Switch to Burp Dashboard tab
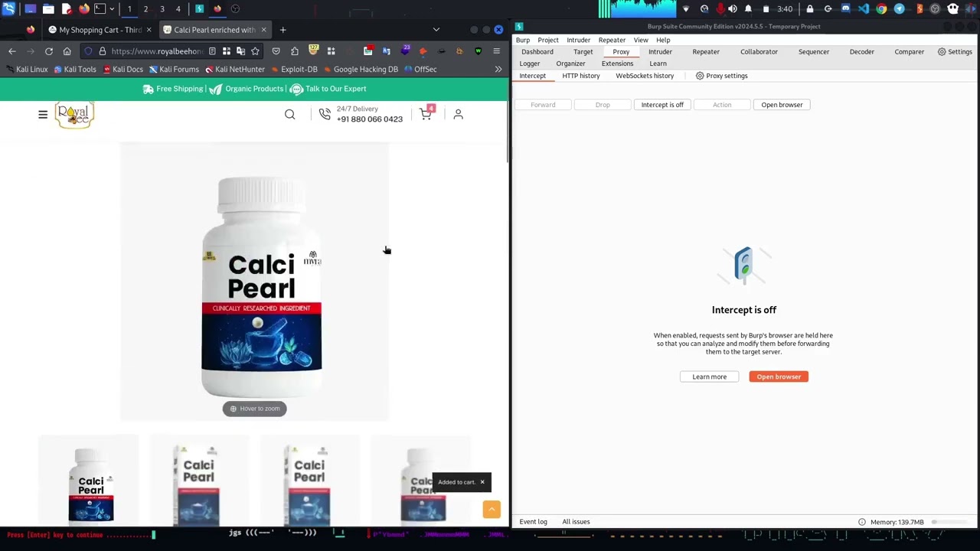The width and height of the screenshot is (980, 551). click(537, 52)
